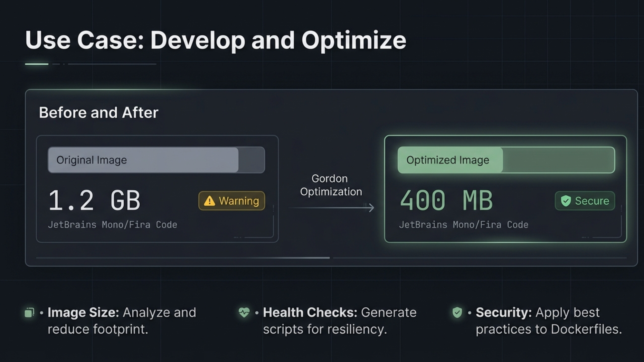Click the Security bullet text
This screenshot has width=644, height=362.
point(549,321)
